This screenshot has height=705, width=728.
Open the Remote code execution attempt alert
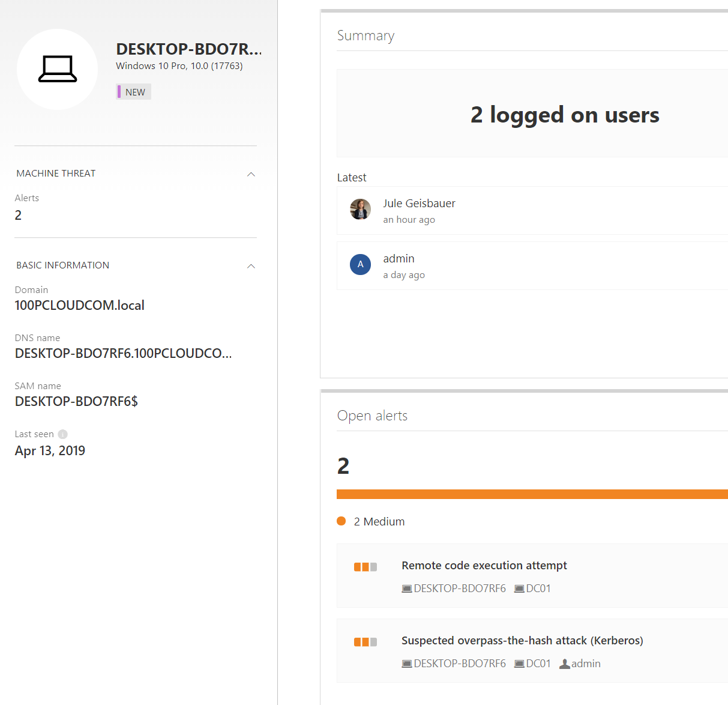pos(484,566)
